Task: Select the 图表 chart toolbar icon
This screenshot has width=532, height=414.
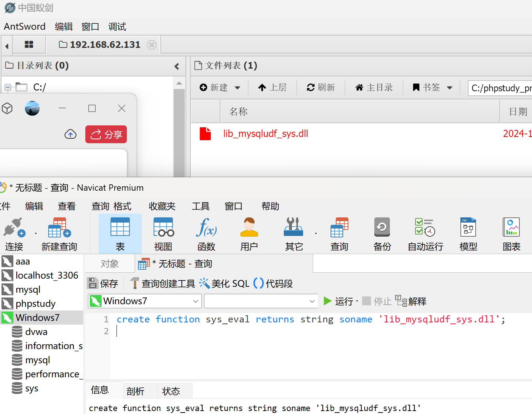Action: pos(511,234)
